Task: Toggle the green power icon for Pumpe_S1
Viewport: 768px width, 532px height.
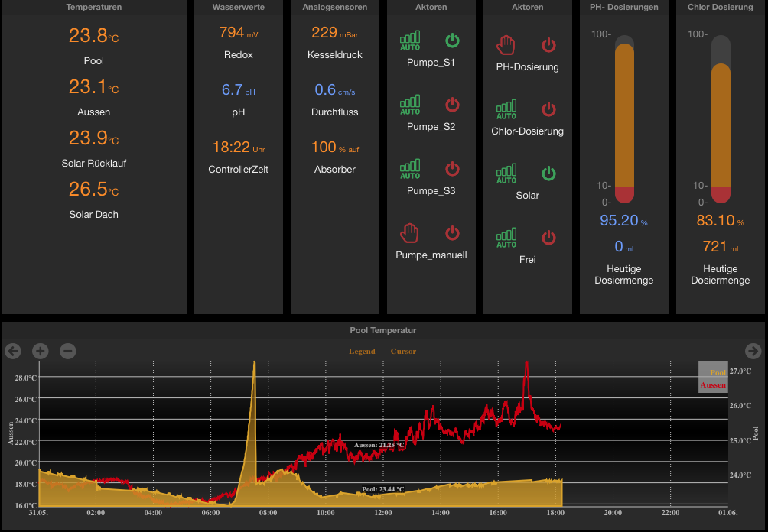Action: pos(452,41)
